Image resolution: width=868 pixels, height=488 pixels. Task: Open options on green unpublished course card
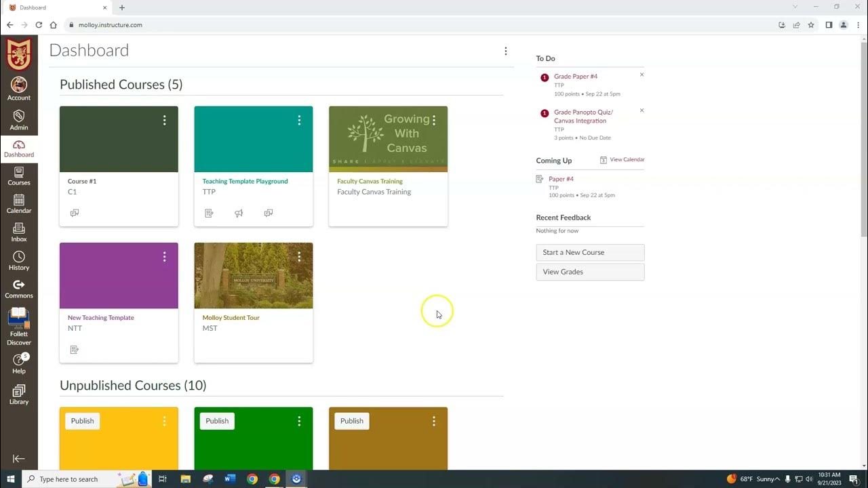tap(299, 421)
